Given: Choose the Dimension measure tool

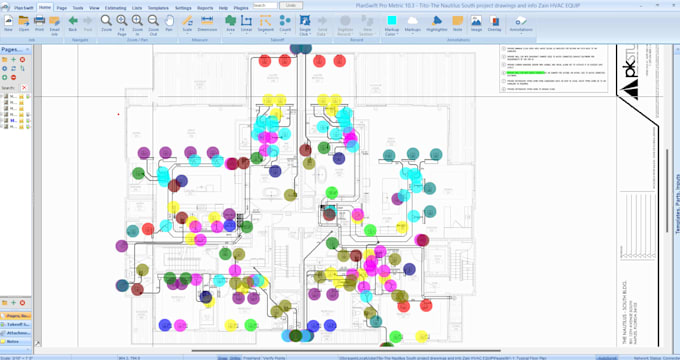Looking at the screenshot, I should 207,23.
